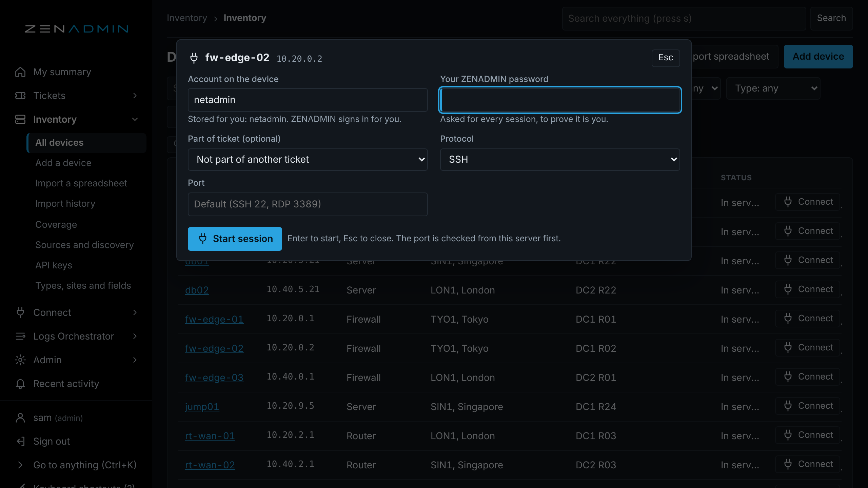868x488 pixels.
Task: Open the fw-edge-03 device link
Action: 214,378
